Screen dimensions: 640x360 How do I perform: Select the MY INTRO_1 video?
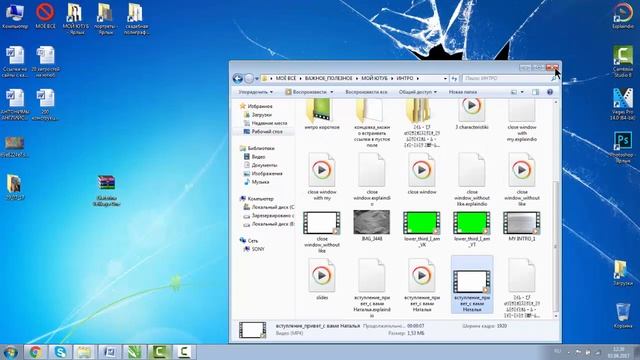tap(522, 225)
